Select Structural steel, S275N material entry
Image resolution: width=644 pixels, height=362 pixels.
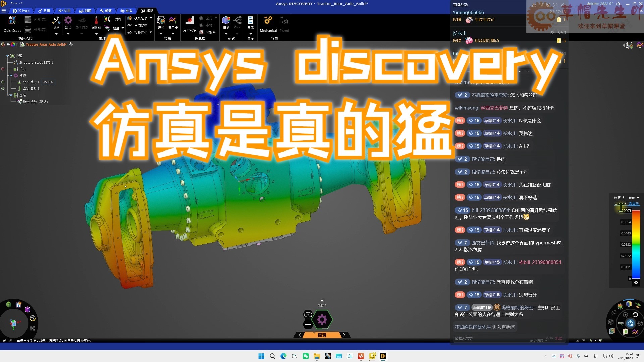pyautogui.click(x=36, y=63)
